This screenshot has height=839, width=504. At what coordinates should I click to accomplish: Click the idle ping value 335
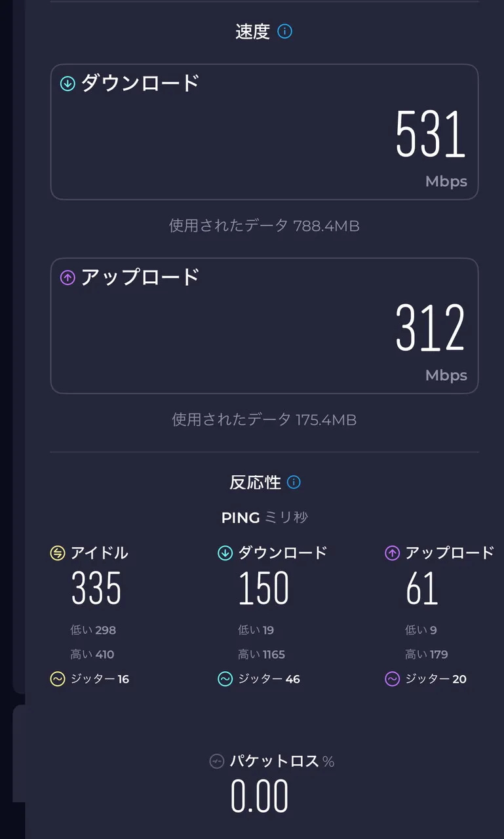(x=96, y=588)
